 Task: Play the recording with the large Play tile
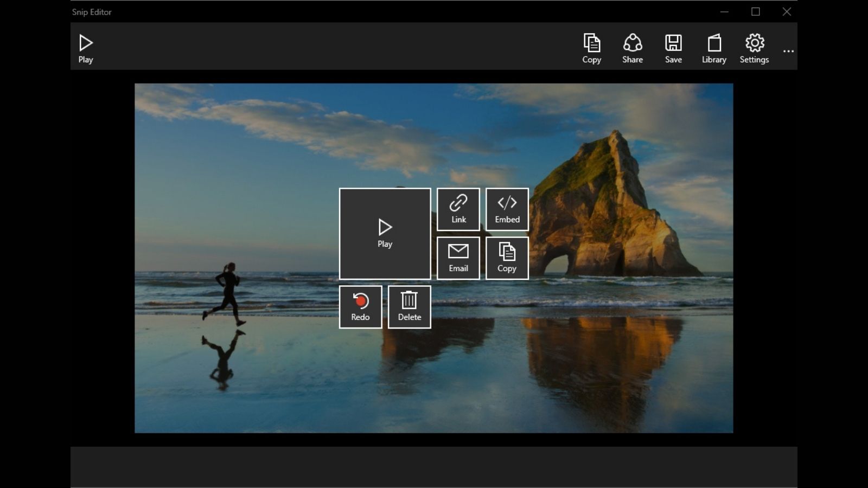385,233
